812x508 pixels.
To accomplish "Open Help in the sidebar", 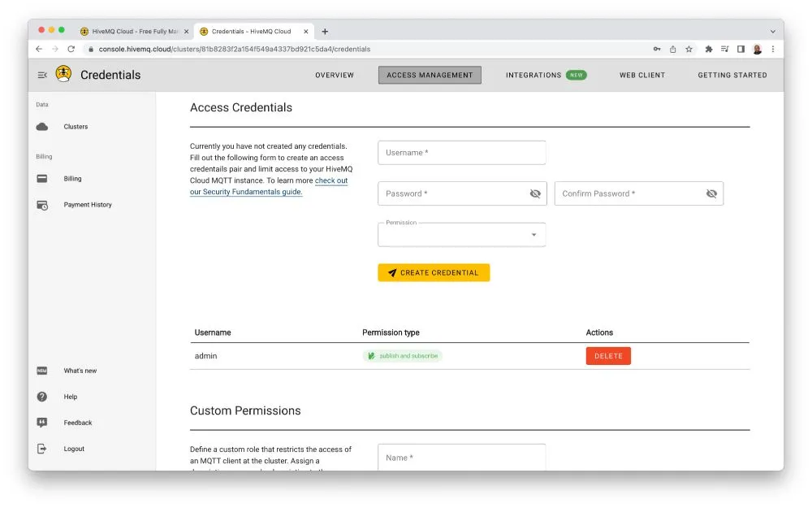I will pyautogui.click(x=71, y=397).
